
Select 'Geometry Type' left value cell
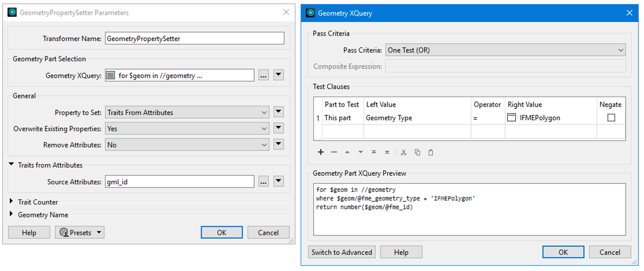click(417, 118)
